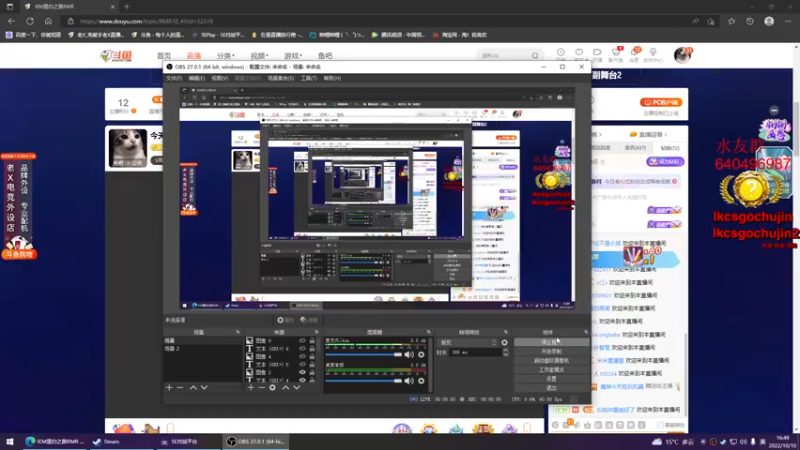Expand 游戏 dropdown on Douyu nav
The image size is (800, 450).
click(293, 56)
